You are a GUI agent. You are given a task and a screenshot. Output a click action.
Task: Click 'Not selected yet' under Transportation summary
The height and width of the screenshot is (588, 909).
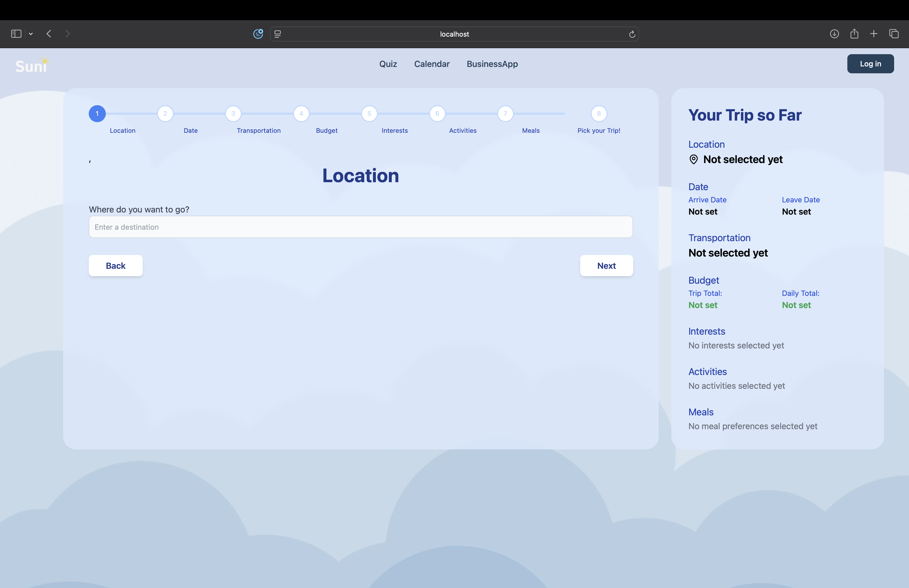click(728, 253)
